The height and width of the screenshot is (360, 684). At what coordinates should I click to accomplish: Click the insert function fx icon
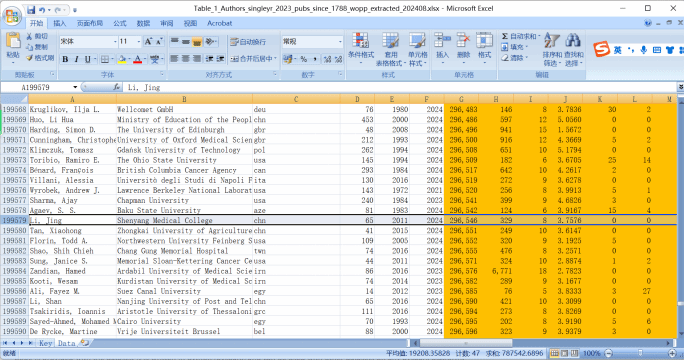click(116, 87)
